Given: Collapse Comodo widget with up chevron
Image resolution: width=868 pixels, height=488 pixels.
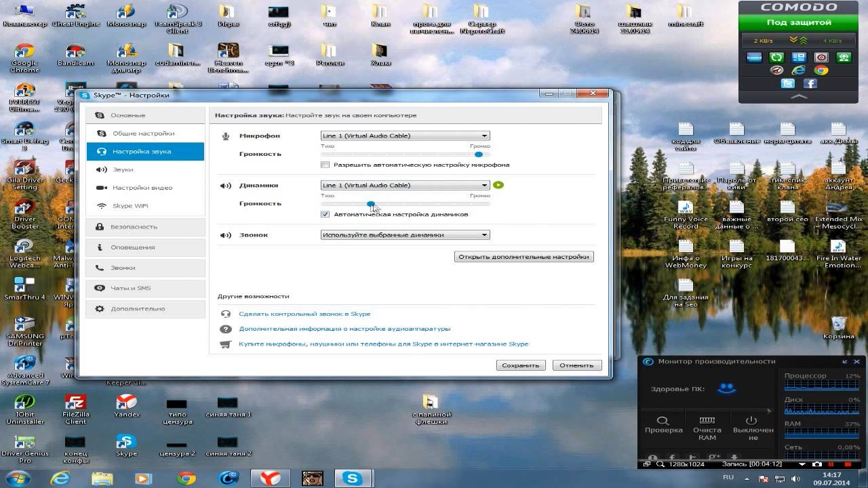Looking at the screenshot, I should pyautogui.click(x=800, y=97).
